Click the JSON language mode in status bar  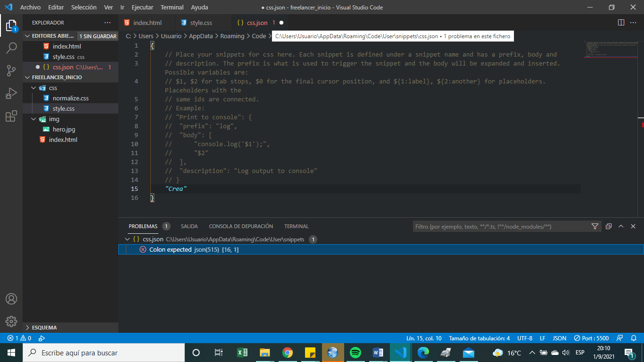559,338
